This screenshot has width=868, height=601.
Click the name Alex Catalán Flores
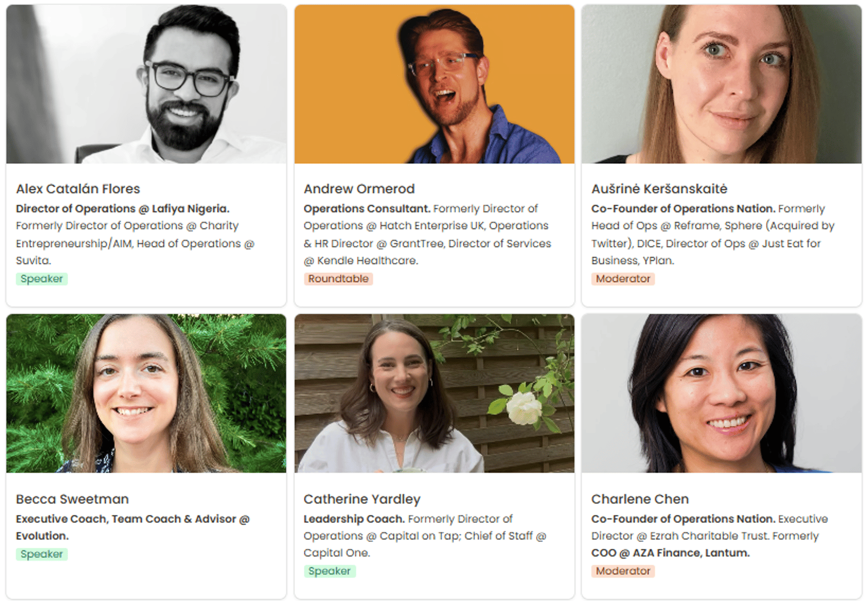(x=78, y=189)
